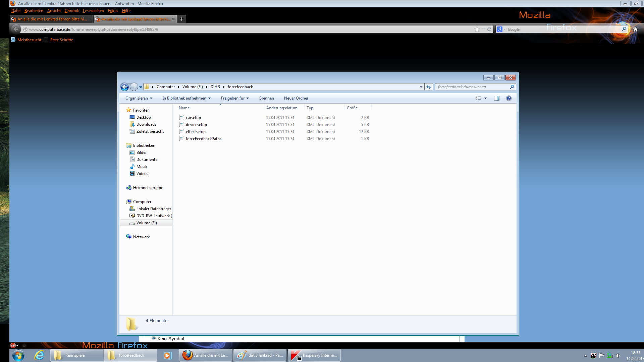Toggle the preview pane icon
The height and width of the screenshot is (362, 644).
pos(496,98)
